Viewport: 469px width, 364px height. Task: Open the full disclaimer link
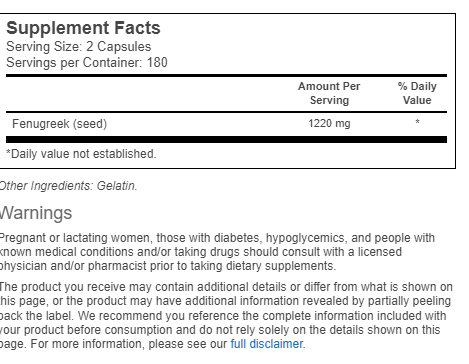tap(267, 344)
